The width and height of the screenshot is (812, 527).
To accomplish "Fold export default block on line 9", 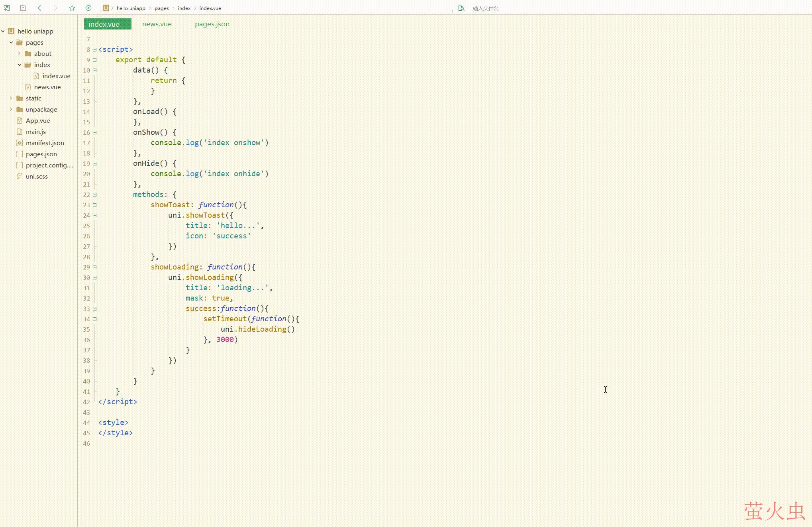I will 95,60.
